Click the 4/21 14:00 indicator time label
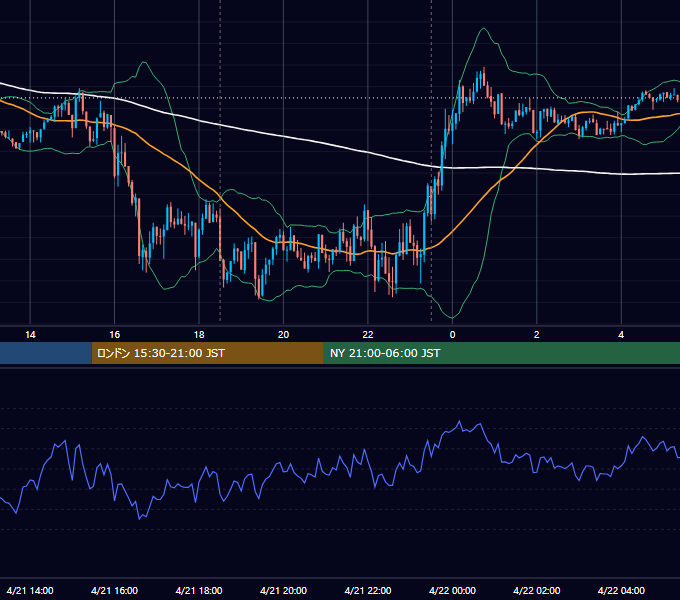 click(30, 590)
